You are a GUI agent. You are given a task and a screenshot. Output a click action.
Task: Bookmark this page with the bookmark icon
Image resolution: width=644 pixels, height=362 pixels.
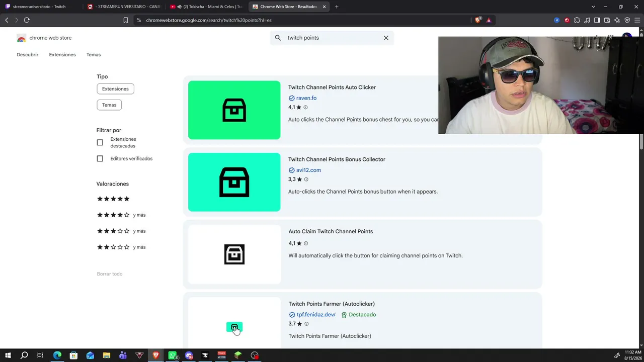click(x=126, y=20)
